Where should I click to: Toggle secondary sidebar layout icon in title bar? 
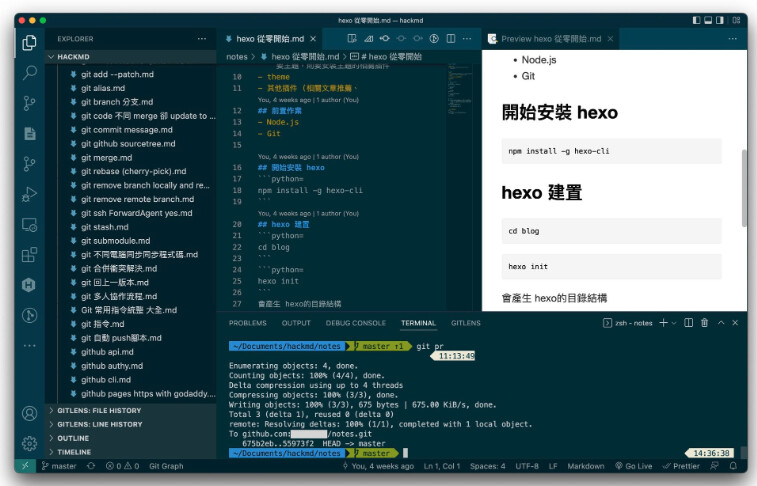click(x=720, y=20)
